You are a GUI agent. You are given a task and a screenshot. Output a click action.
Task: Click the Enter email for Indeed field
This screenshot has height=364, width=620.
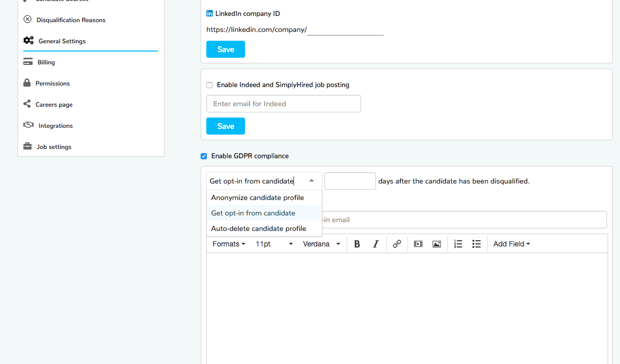click(283, 104)
